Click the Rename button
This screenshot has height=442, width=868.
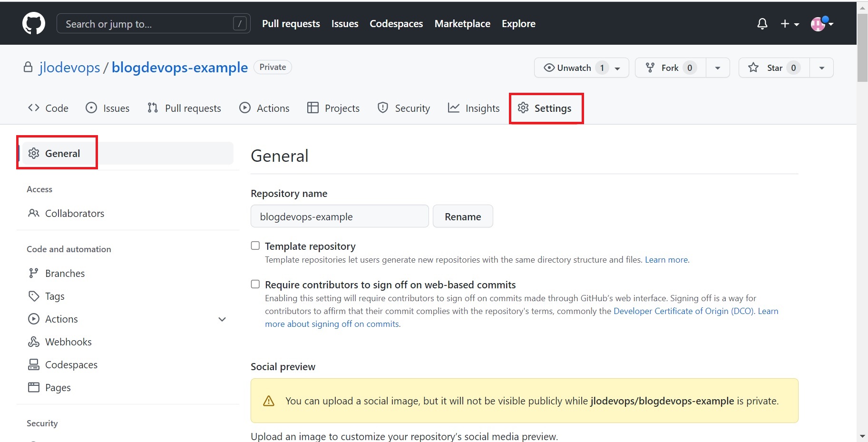coord(463,216)
